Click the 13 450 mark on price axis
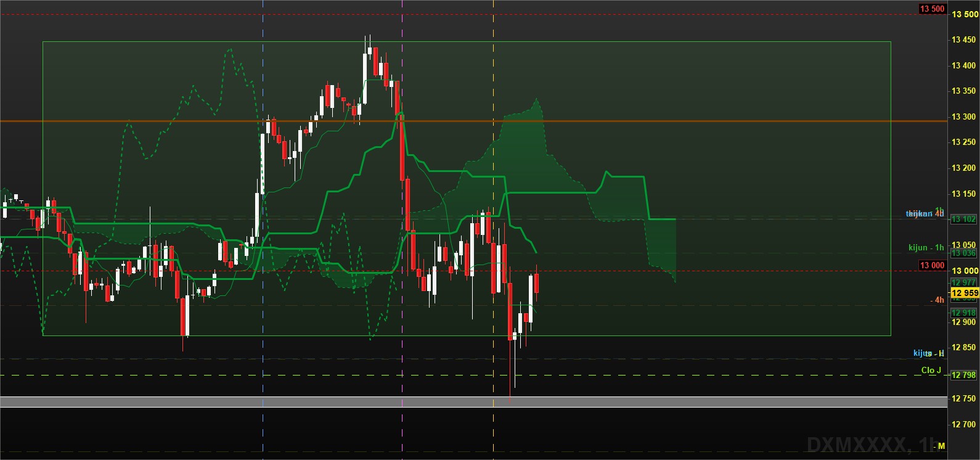This screenshot has height=460, width=980. click(x=963, y=39)
